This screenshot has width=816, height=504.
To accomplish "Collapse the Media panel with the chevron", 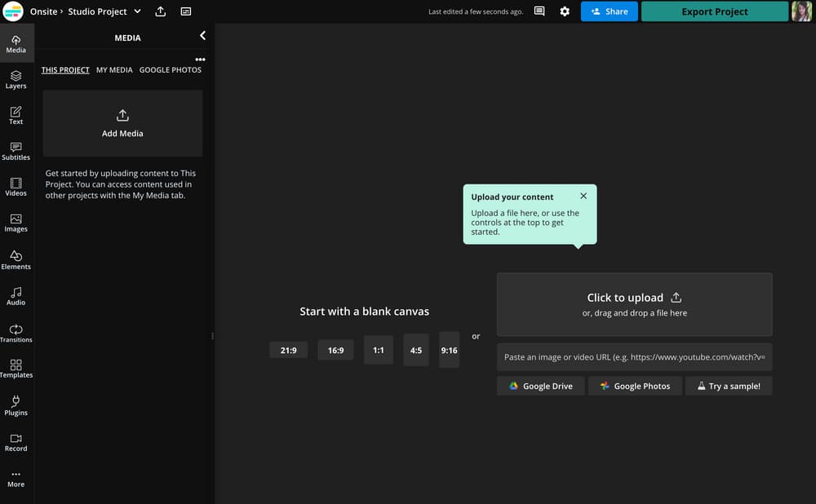I will point(202,35).
